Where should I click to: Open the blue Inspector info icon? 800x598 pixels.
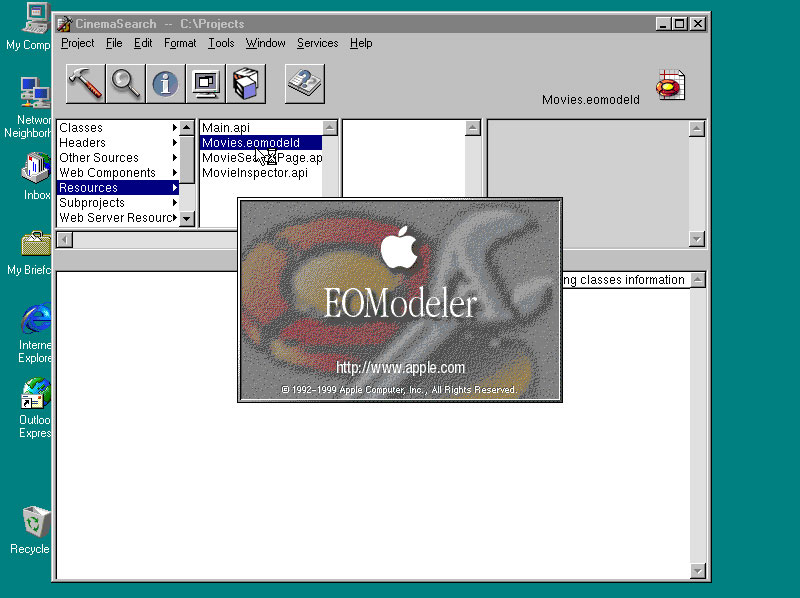pos(165,84)
